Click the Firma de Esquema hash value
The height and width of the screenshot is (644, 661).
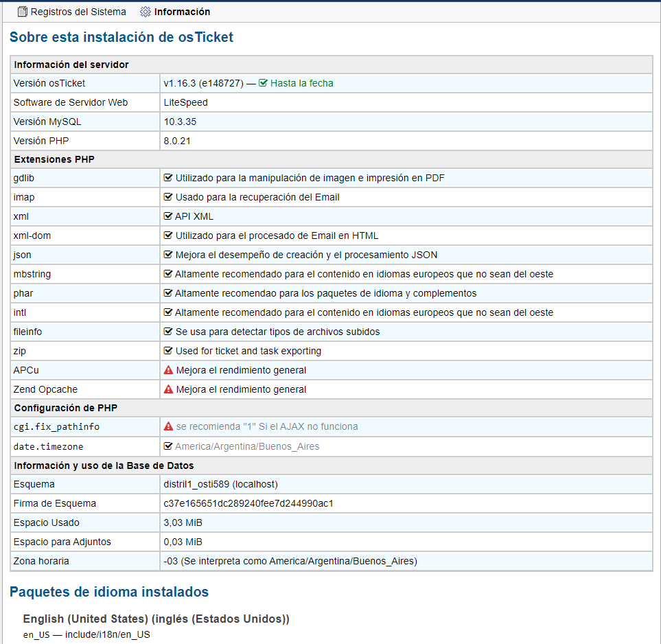click(248, 503)
